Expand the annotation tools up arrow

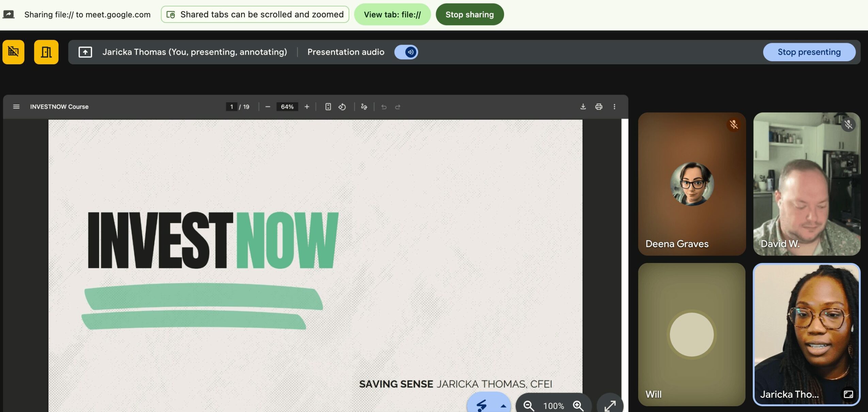pos(503,406)
